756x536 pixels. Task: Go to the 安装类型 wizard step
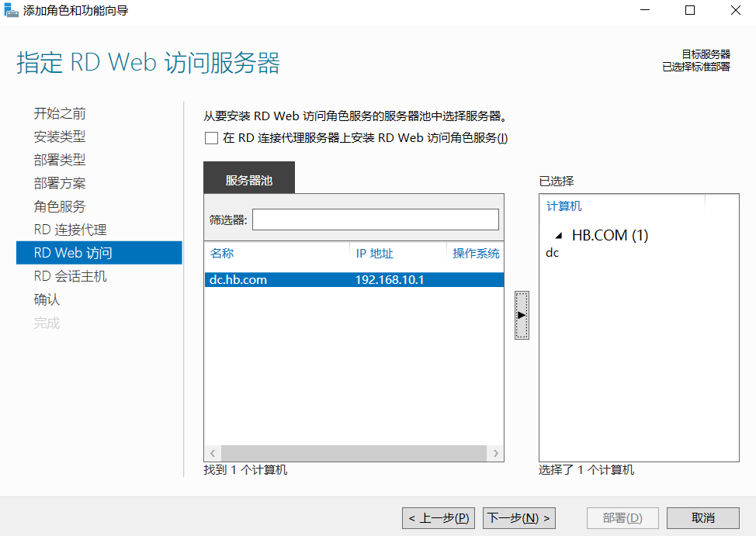coord(60,137)
